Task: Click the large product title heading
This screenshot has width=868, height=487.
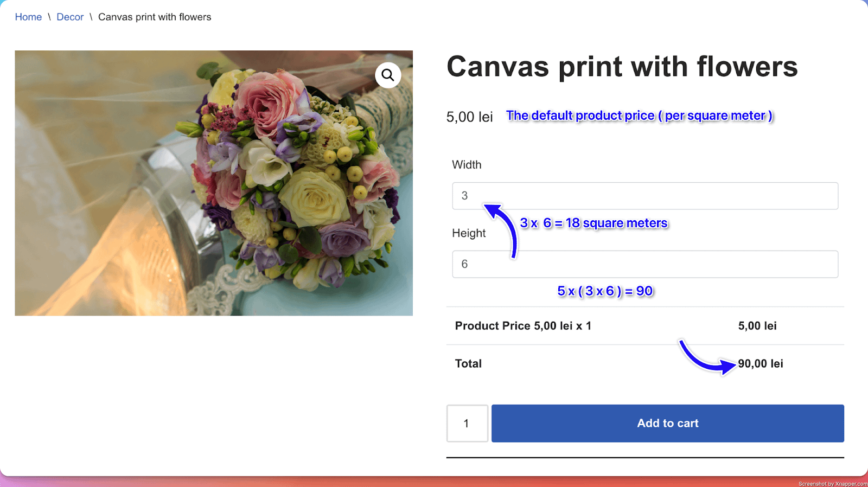Action: [x=622, y=67]
